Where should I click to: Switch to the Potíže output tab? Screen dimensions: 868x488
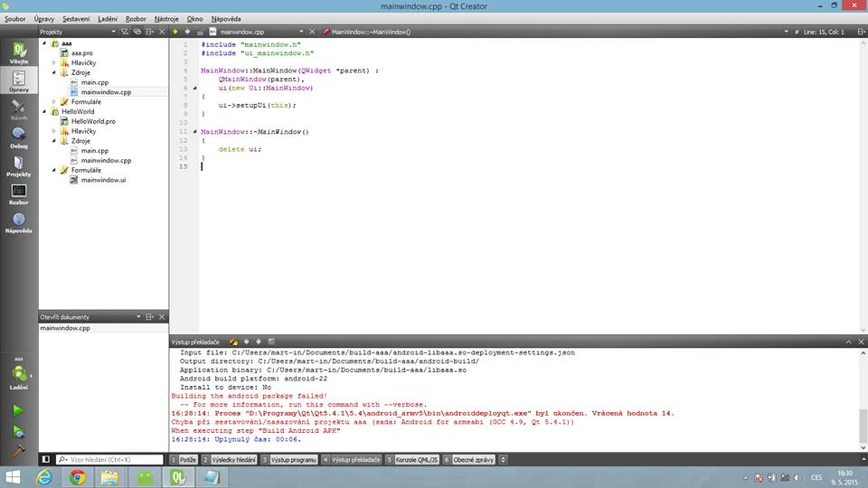(184, 460)
